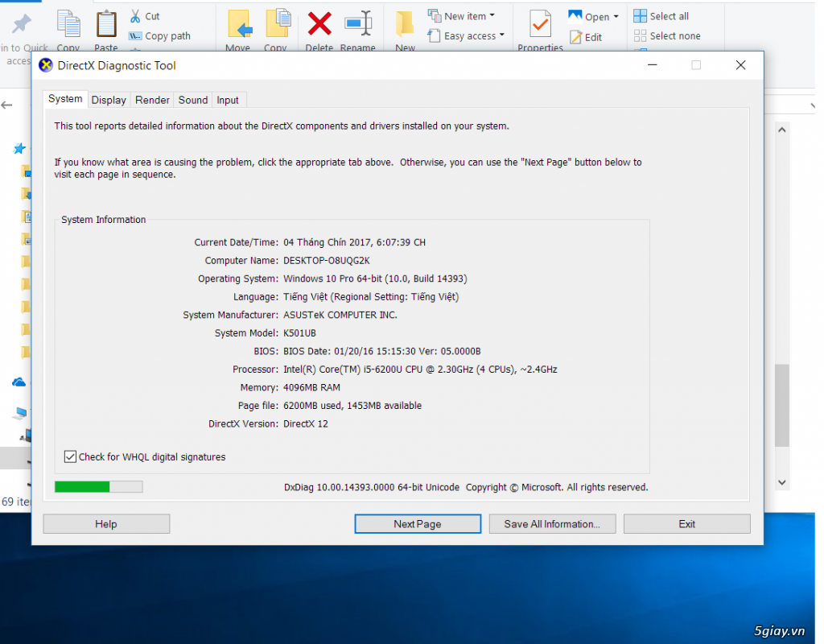Expand the New item dropdown
Viewport: 824px width, 644px height.
coord(492,16)
